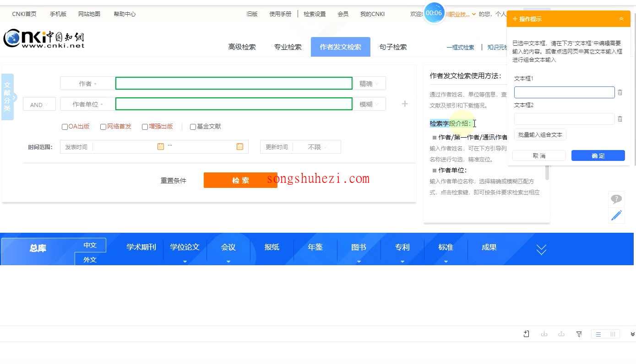This screenshot has height=364, width=636.
Task: Switch to 句子检索 tab
Action: click(393, 47)
